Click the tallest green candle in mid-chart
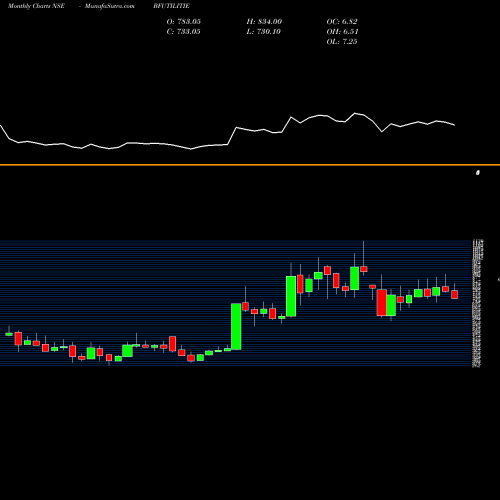 [x=236, y=326]
